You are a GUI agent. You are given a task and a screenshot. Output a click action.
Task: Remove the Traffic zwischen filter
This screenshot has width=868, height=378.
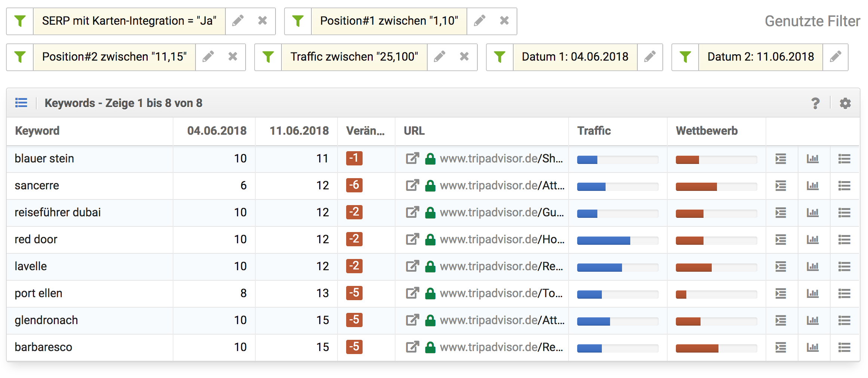pos(464,57)
